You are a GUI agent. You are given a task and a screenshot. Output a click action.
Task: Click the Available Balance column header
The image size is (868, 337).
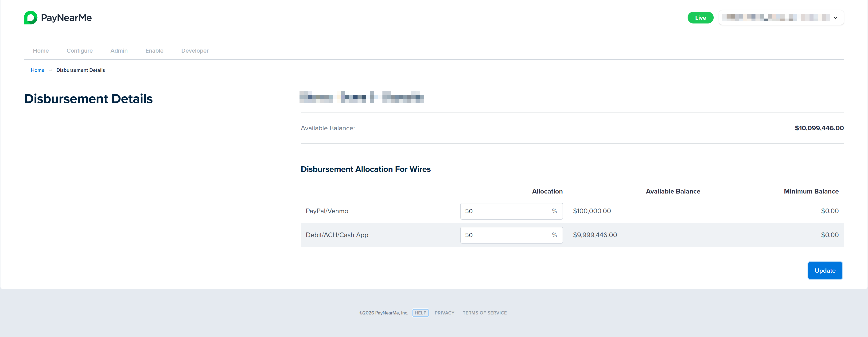coord(673,191)
